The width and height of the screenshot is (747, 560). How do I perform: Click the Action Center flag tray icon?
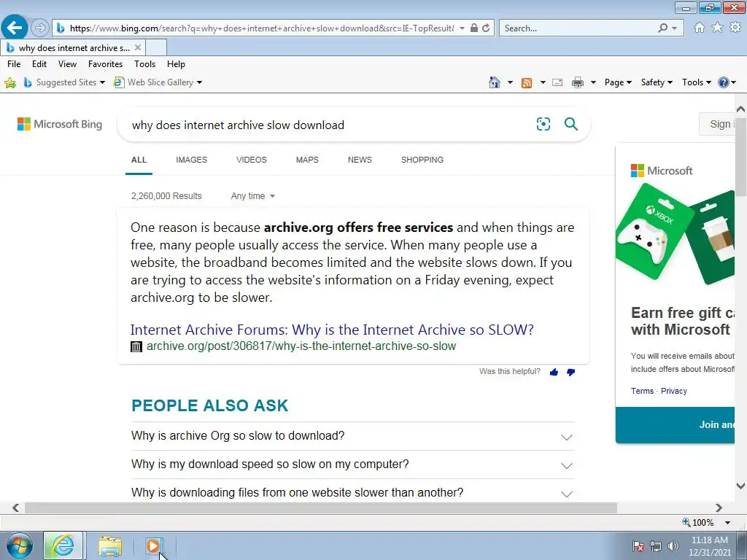(638, 546)
